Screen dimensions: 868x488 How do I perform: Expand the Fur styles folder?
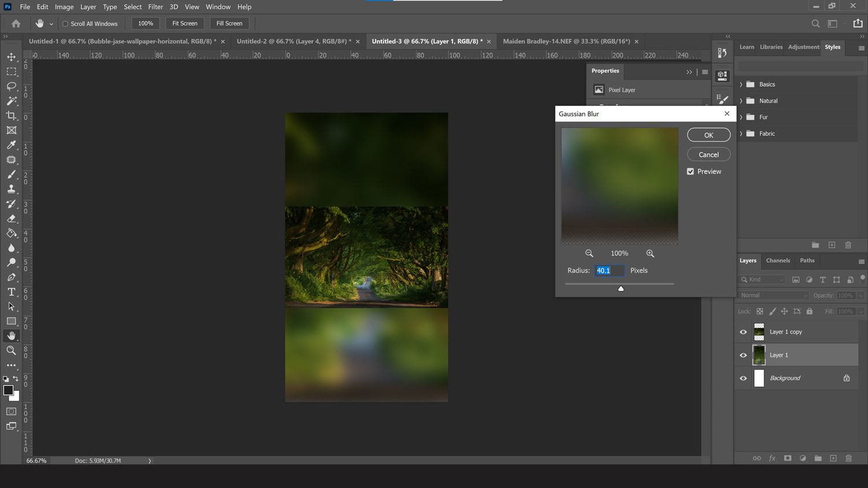(x=741, y=117)
